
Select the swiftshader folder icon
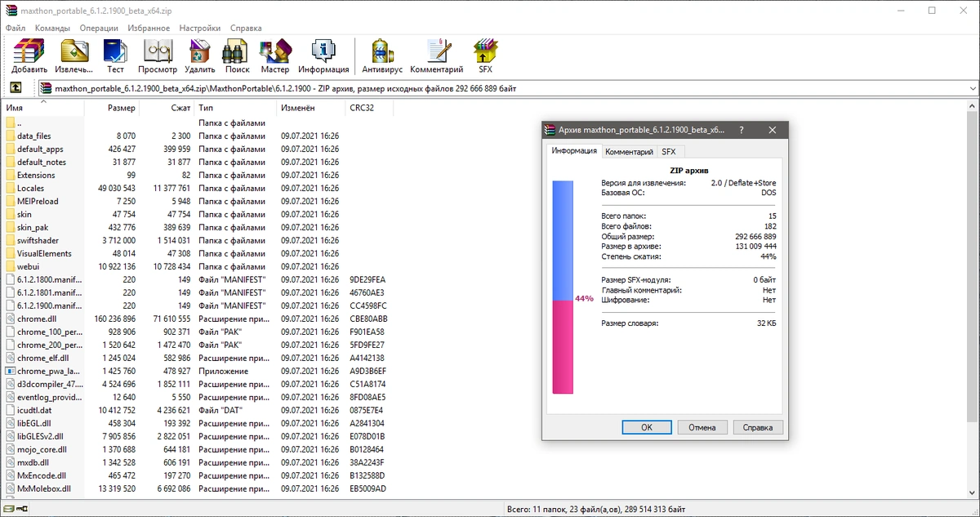pyautogui.click(x=10, y=240)
